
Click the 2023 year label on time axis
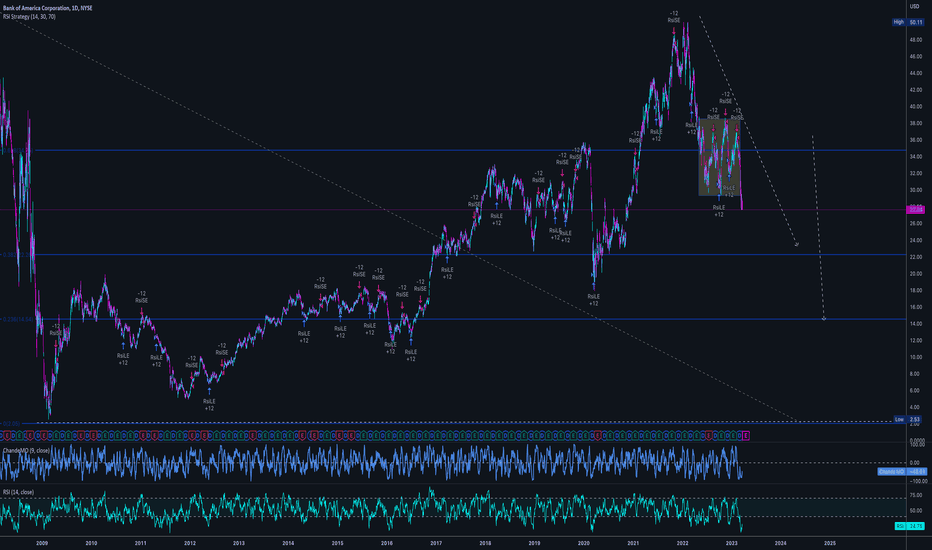click(x=732, y=543)
